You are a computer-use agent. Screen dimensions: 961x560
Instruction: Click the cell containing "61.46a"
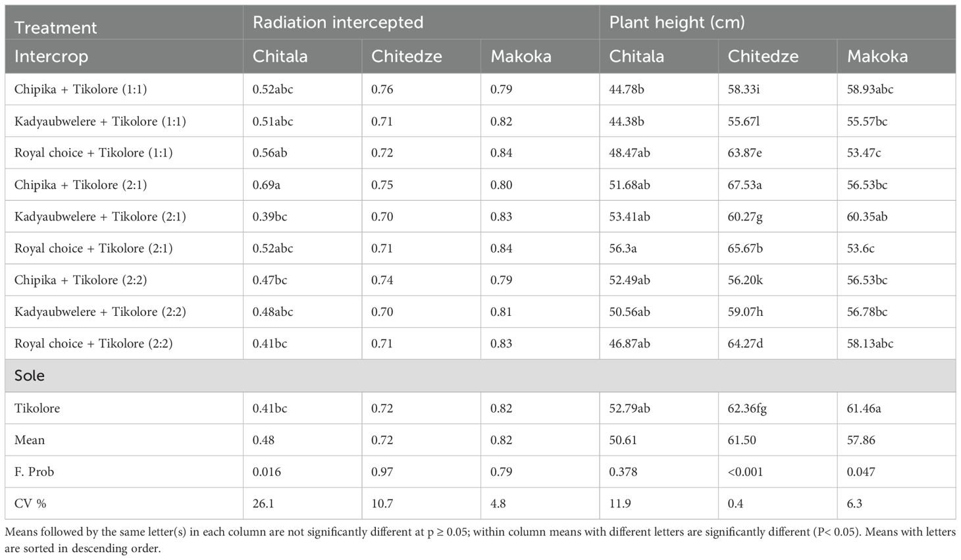(x=864, y=409)
